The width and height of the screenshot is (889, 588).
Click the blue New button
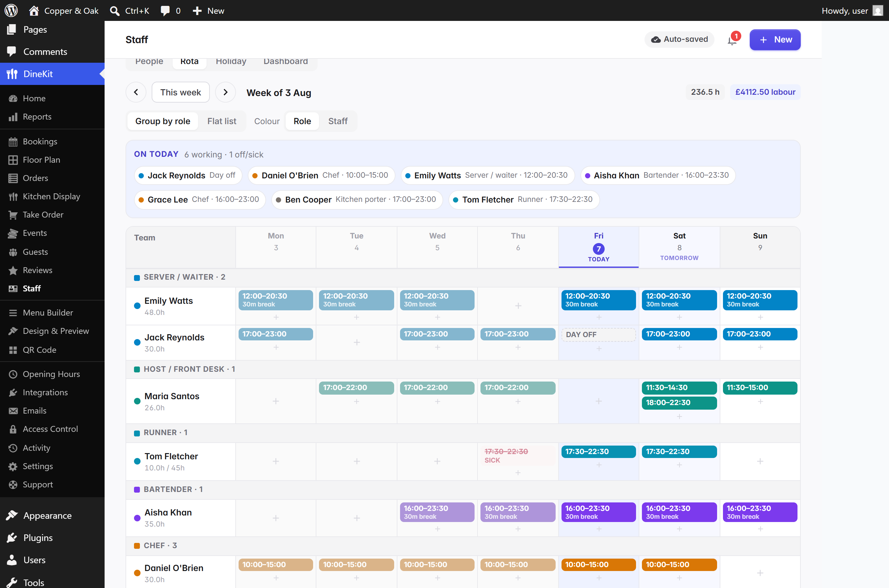coord(775,40)
